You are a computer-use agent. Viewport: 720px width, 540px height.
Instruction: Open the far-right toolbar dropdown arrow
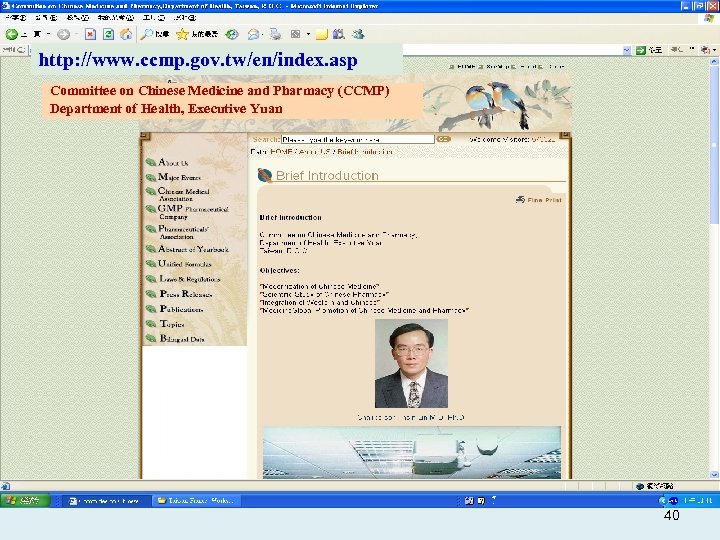click(x=714, y=50)
